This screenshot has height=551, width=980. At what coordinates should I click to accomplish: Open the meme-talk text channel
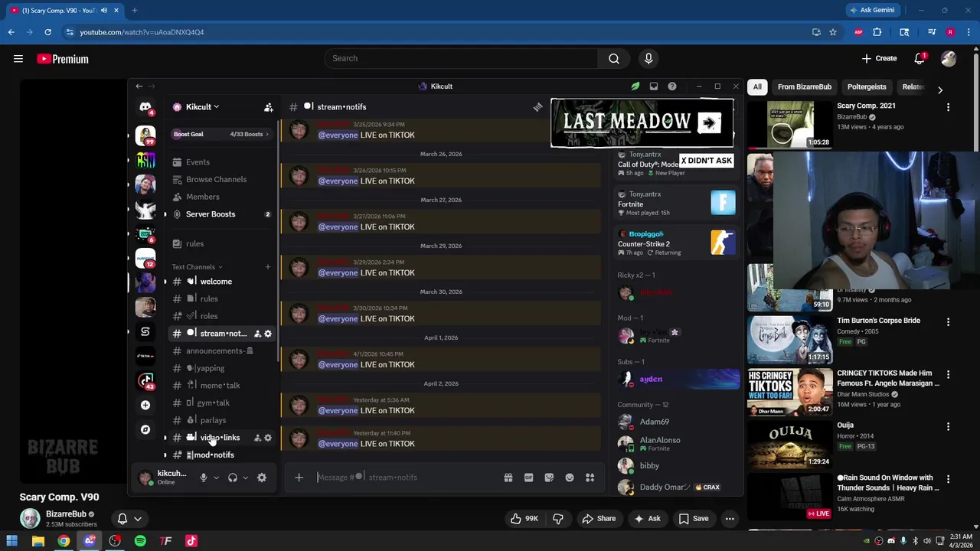pos(222,386)
